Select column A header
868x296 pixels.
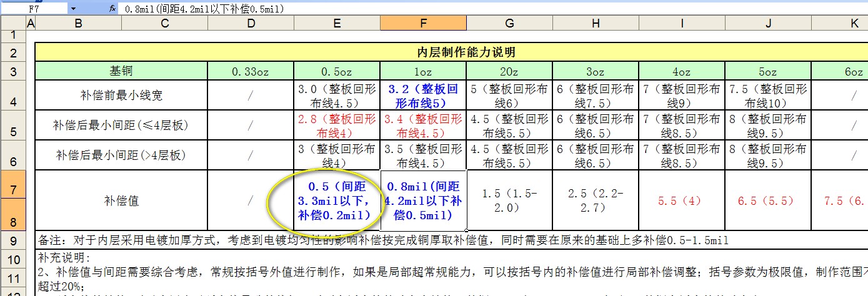click(31, 23)
